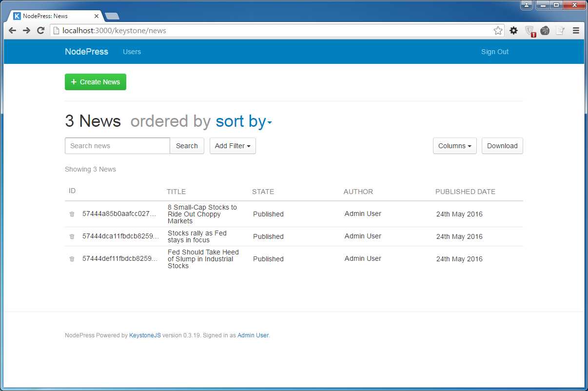Viewport: 588px width, 391px height.
Task: Click title 'Stocks rally as Fed stays in focus'
Action: [x=197, y=236]
